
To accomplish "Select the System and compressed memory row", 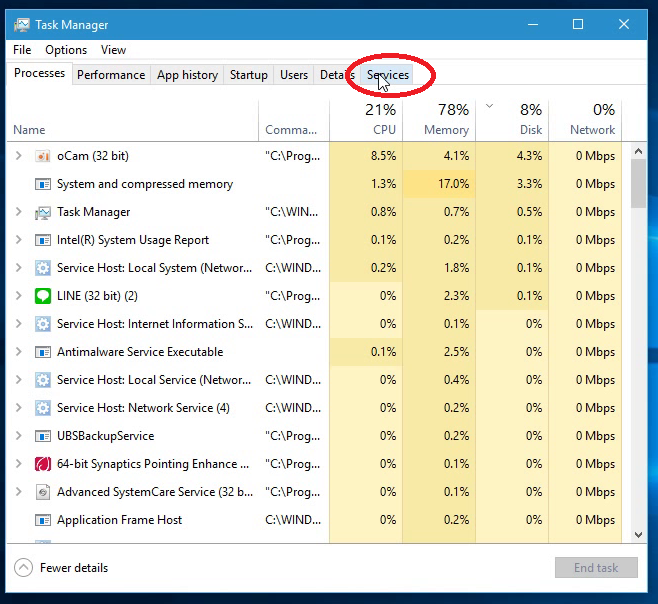I will (314, 184).
